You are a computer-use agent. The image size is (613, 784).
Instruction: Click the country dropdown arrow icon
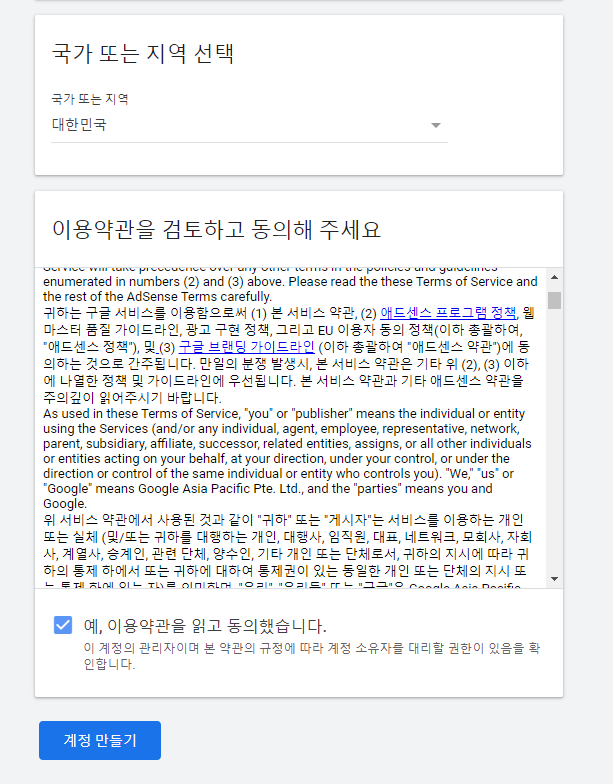point(436,126)
